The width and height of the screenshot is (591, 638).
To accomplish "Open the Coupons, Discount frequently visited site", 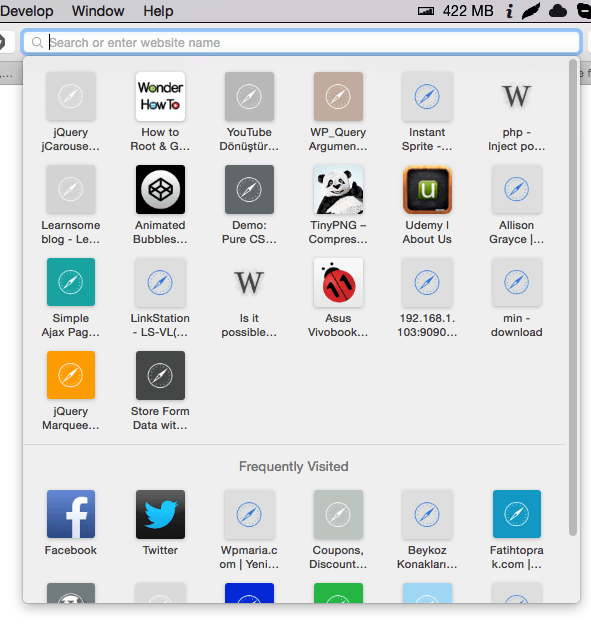I will coord(338,514).
